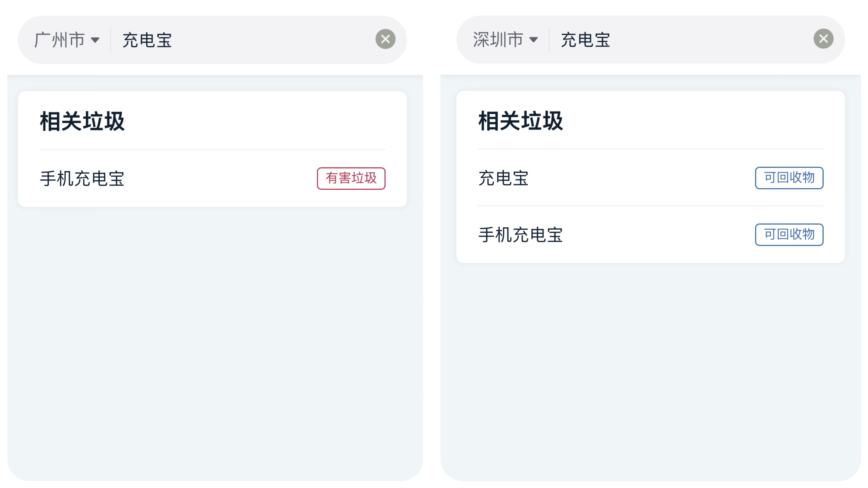This screenshot has height=488, width=868.
Task: Click the 手机充电宝 row in the Guangzhou card
Action: click(x=212, y=178)
